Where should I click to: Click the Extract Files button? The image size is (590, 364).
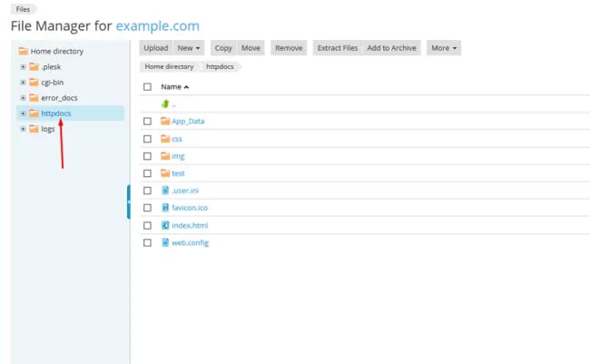tap(338, 48)
